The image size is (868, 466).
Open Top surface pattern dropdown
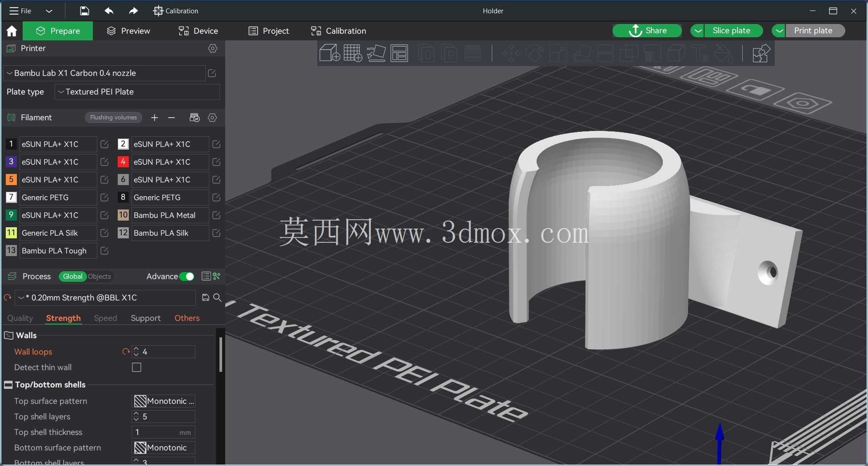point(164,401)
